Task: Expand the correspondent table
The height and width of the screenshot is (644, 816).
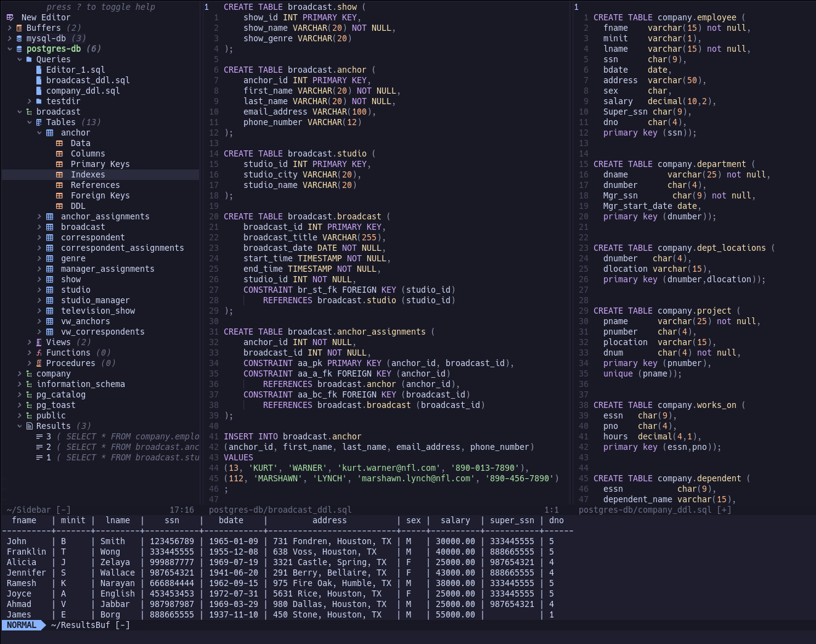Action: point(39,237)
